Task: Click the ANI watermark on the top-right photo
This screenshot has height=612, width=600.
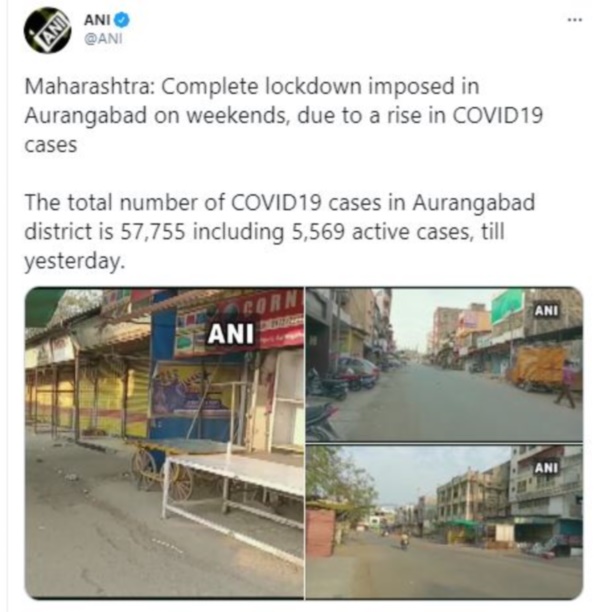Action: click(546, 311)
